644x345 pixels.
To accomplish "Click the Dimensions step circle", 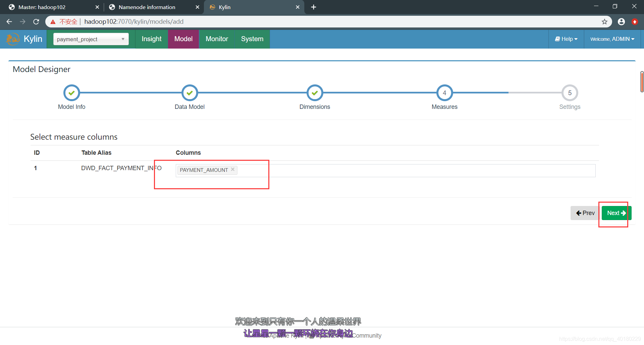I will pyautogui.click(x=315, y=93).
